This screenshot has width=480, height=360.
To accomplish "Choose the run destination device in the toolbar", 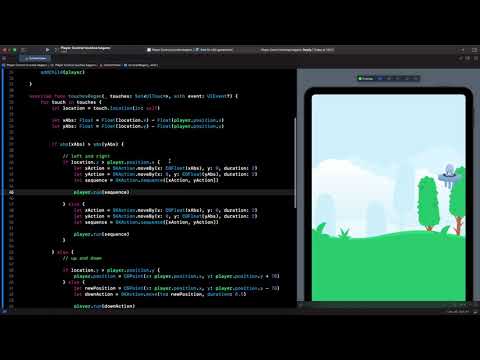I will [x=214, y=50].
